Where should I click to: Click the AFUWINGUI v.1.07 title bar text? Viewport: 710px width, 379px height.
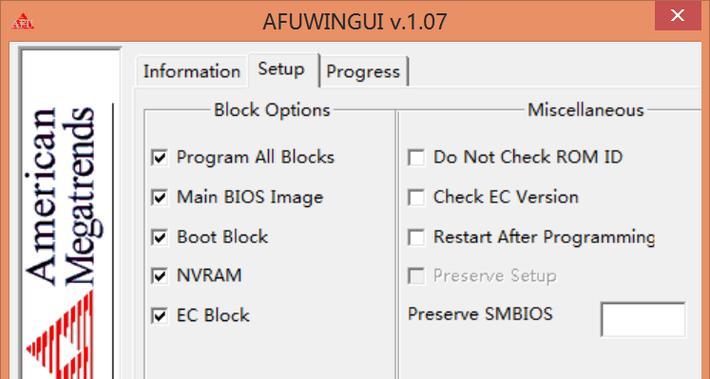click(x=355, y=21)
